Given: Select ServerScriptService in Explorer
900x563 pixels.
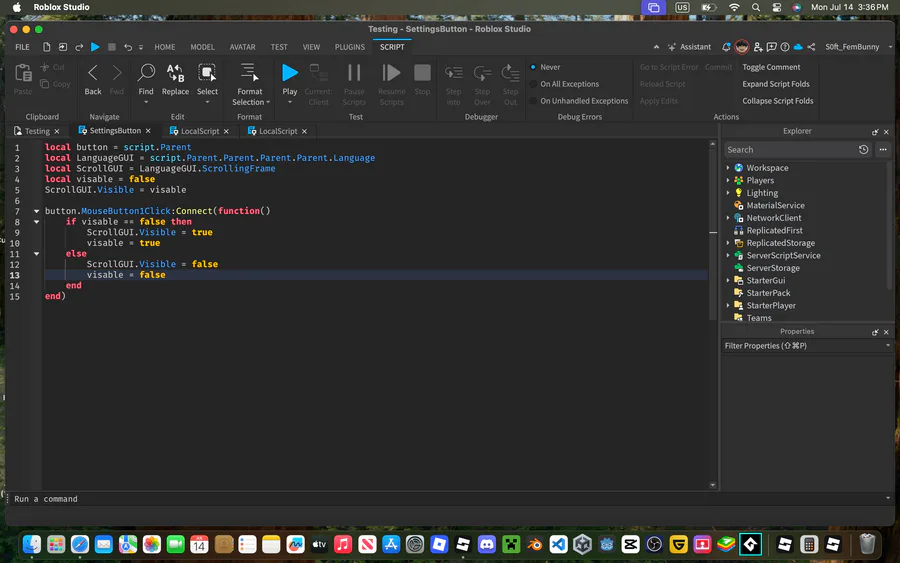Looking at the screenshot, I should (x=783, y=255).
